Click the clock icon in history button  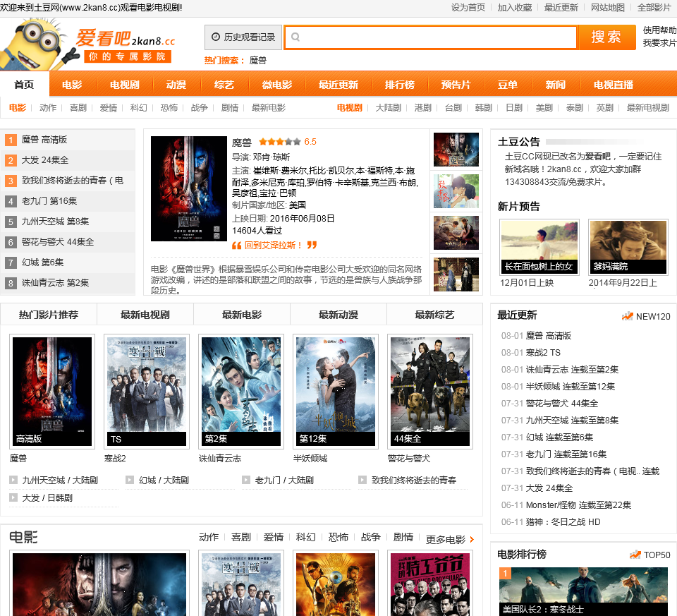[216, 37]
